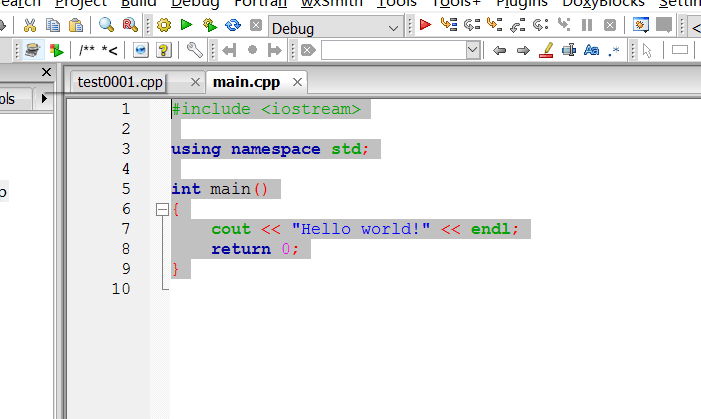701x419 pixels.
Task: Click the Step into instruction icon
Action: [564, 25]
